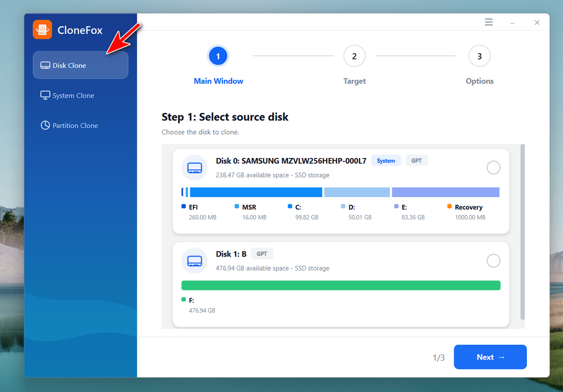Screen dimensions: 563x392
Task: Click step 1 circle in wizard
Action: [218, 56]
